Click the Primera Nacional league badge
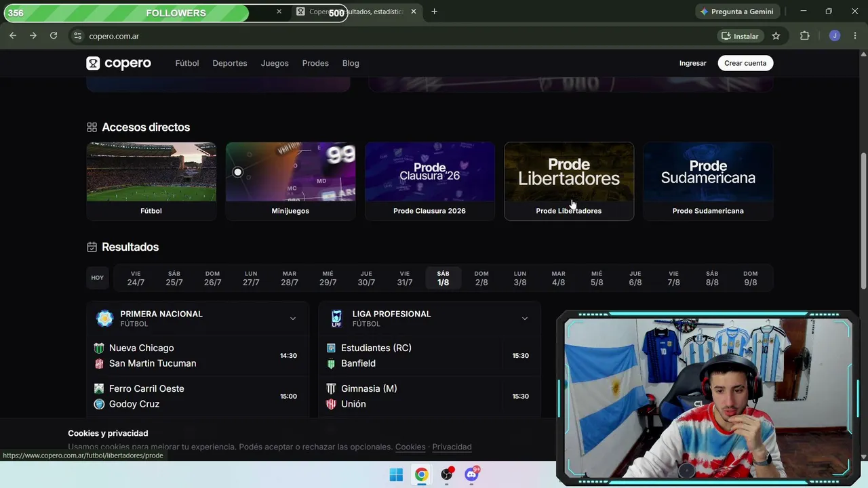This screenshot has width=868, height=488. click(x=104, y=319)
